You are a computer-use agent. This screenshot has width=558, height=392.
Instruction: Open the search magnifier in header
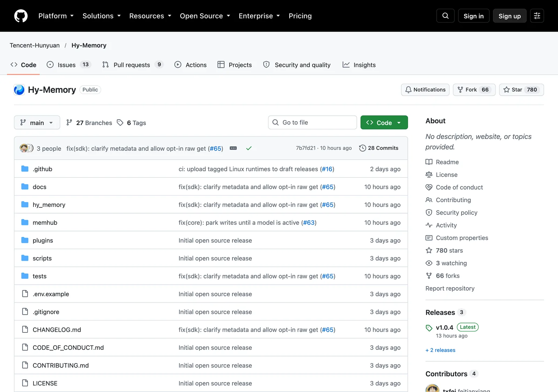tap(445, 16)
